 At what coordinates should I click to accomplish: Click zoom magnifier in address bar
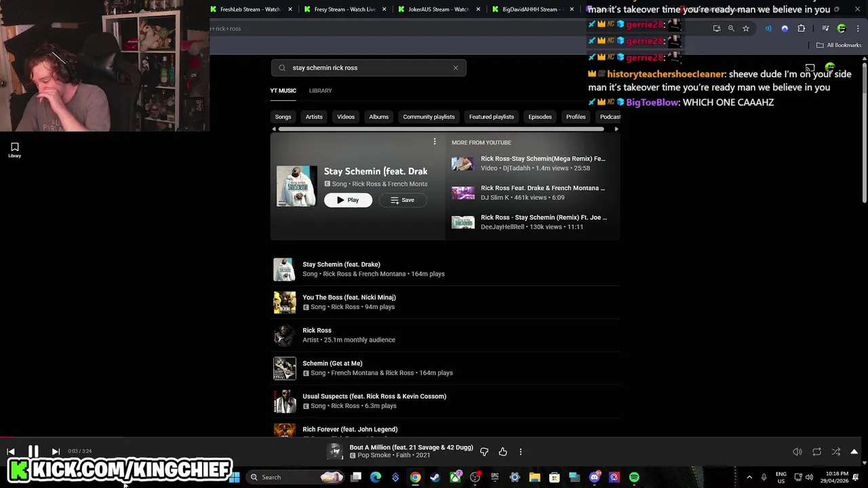click(731, 28)
